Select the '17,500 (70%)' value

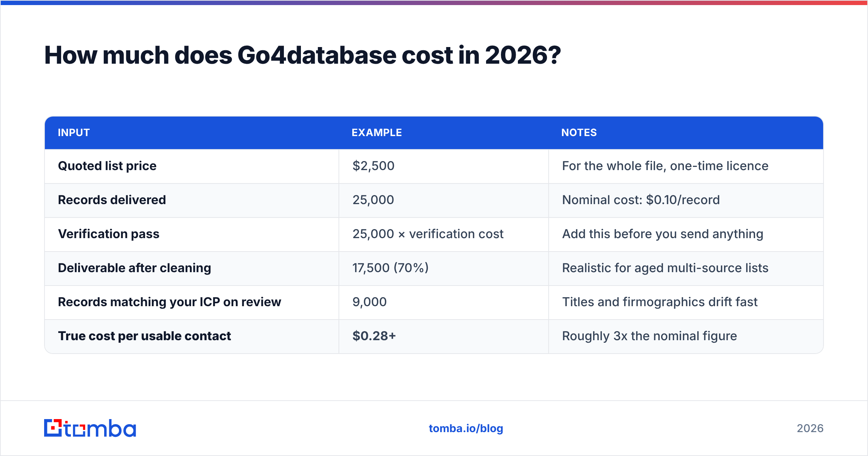tap(391, 268)
